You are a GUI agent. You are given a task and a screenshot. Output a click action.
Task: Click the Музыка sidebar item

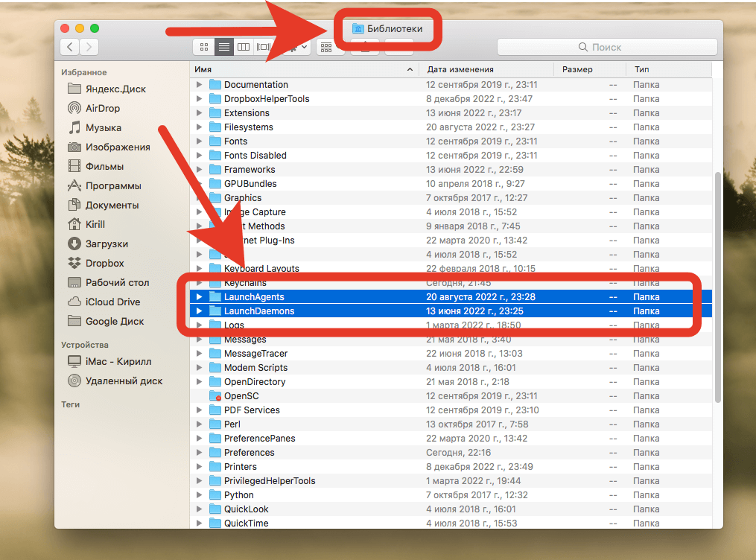click(x=103, y=127)
